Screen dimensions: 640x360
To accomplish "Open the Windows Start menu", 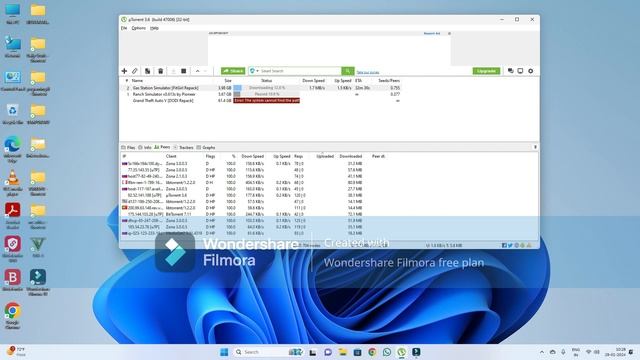I will 224,352.
